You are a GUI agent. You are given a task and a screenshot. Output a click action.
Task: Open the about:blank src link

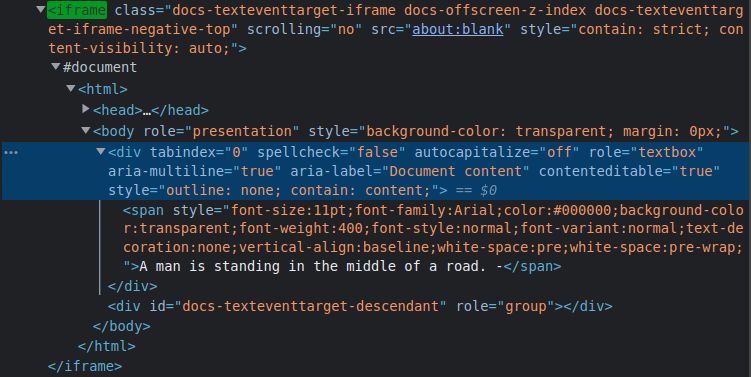coord(458,29)
